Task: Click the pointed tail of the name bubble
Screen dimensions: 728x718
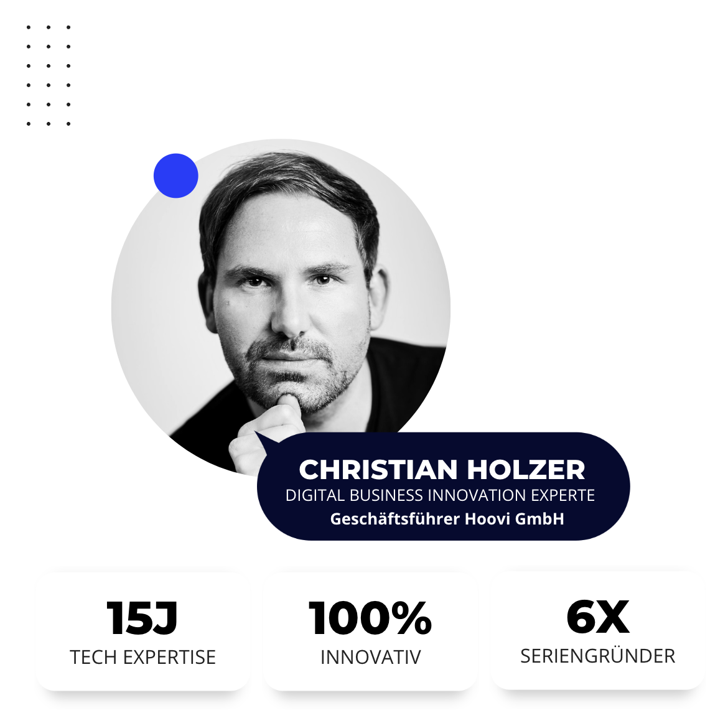Action: (264, 439)
